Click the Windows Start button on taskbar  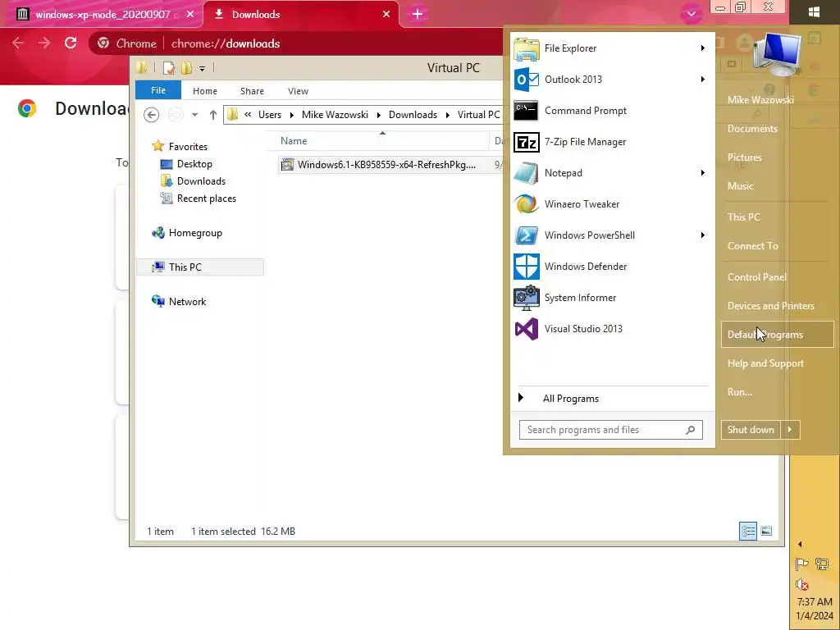tap(815, 11)
